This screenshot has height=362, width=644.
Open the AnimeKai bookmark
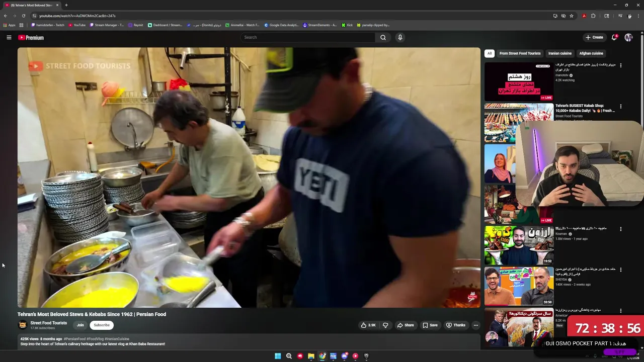pyautogui.click(x=243, y=25)
